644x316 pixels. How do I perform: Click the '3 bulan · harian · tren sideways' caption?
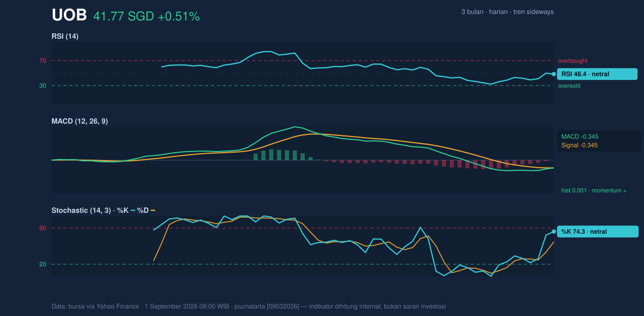(507, 12)
